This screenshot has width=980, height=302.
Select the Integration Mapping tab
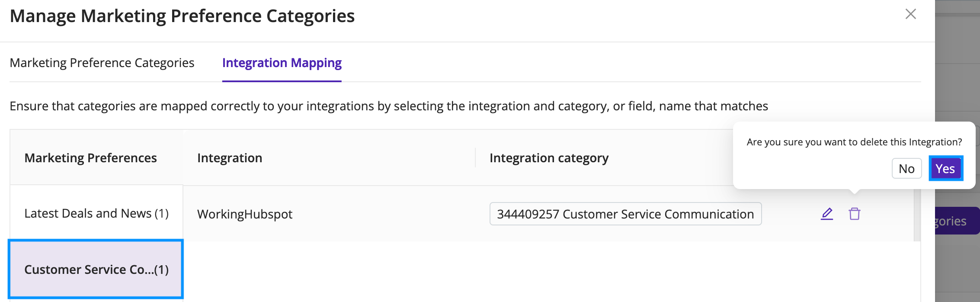coord(282,63)
